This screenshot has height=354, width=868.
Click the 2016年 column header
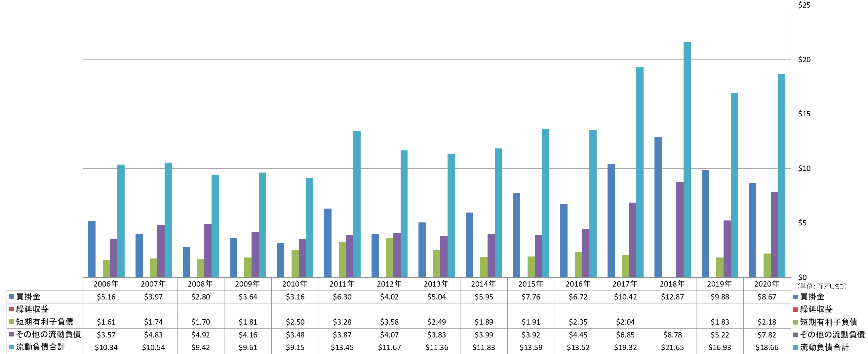coord(578,284)
